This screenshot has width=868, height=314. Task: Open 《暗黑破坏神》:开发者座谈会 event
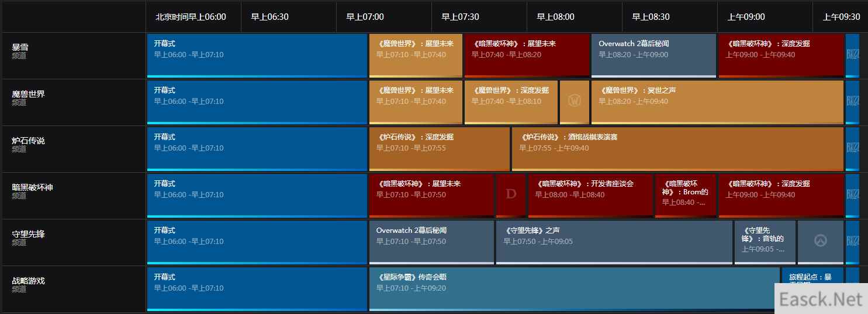(590, 196)
